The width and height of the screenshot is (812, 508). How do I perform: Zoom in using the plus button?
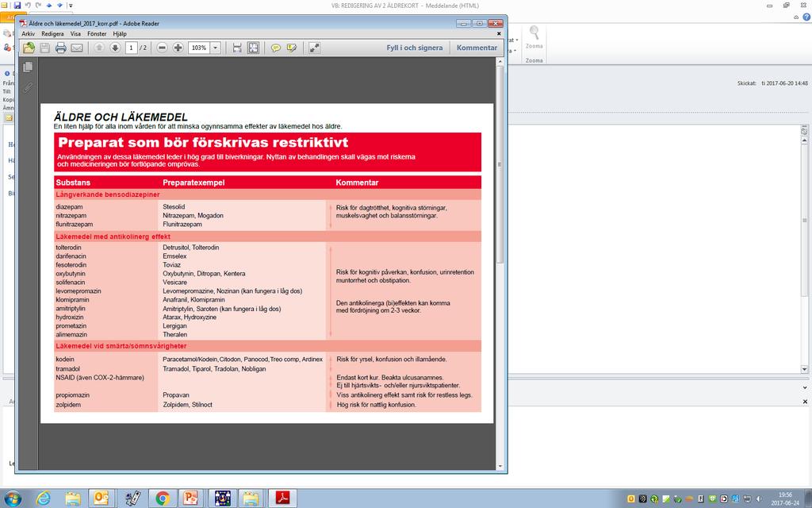(178, 48)
